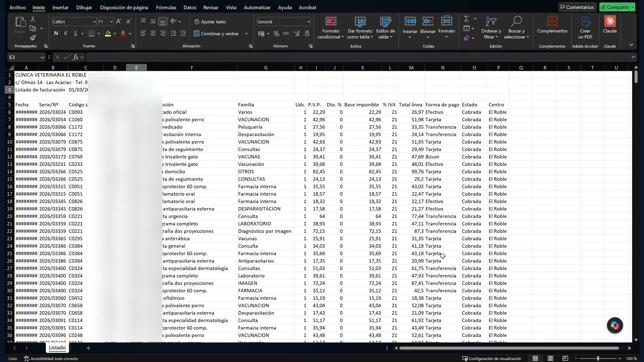Align text to top
This screenshot has width=644, height=362.
(143, 21)
